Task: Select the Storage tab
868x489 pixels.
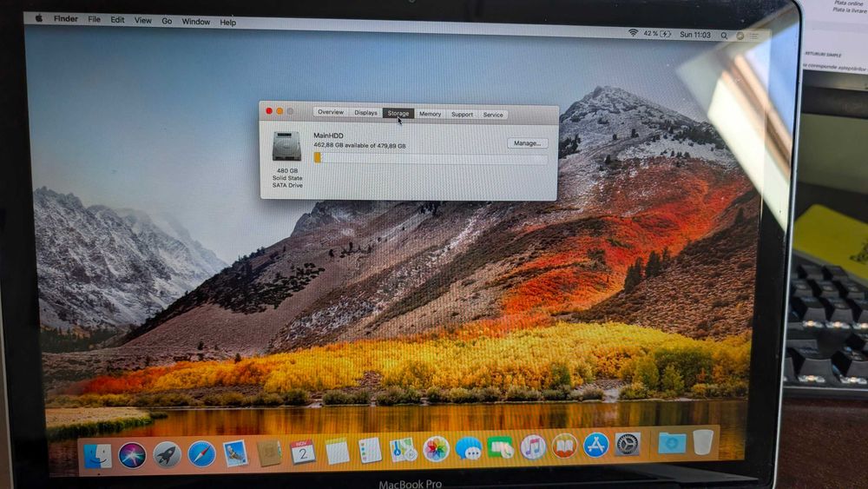Action: (398, 113)
